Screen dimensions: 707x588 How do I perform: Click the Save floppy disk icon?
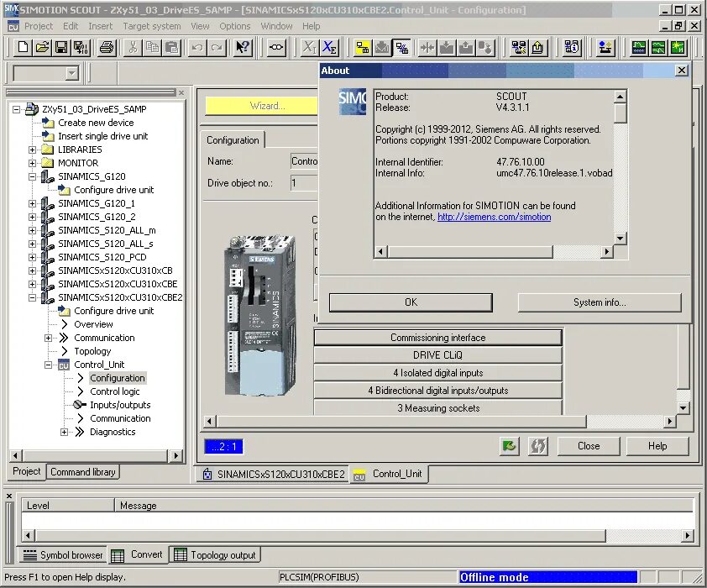61,47
